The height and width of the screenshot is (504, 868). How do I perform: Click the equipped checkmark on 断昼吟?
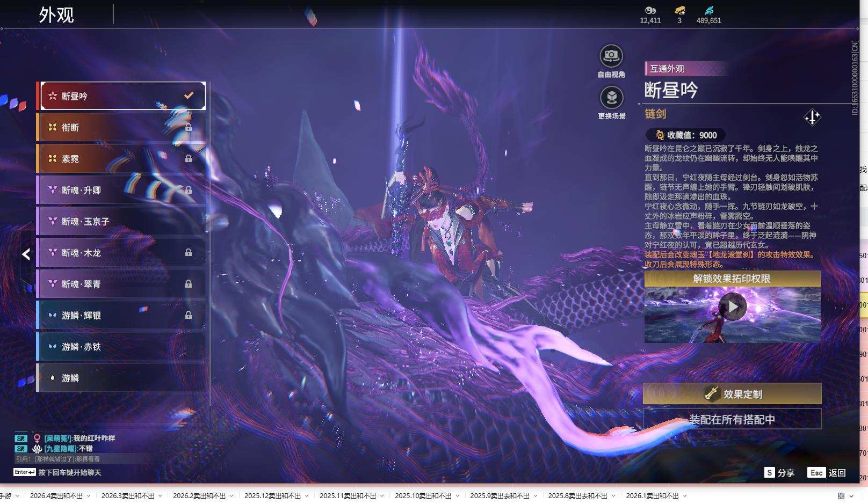(x=189, y=96)
